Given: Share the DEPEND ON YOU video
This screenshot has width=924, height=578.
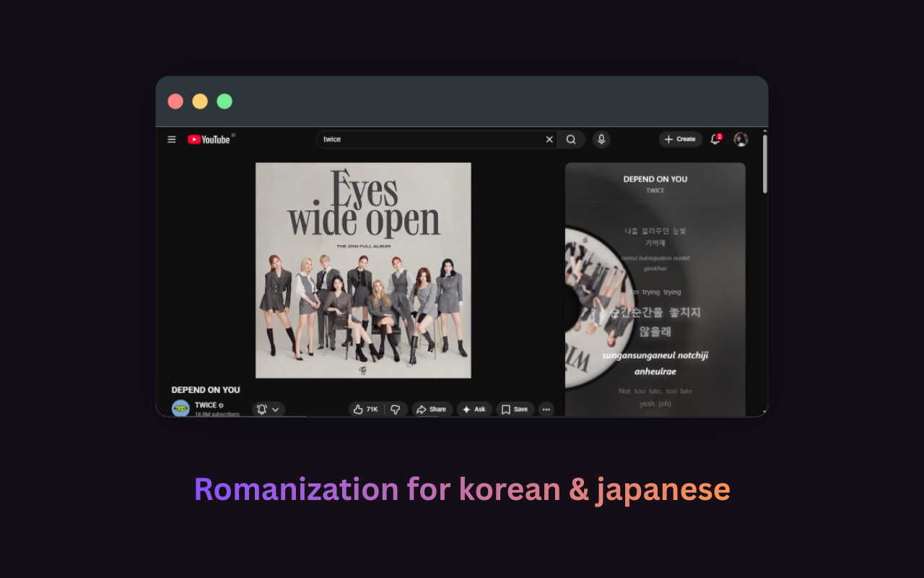Looking at the screenshot, I should point(432,409).
